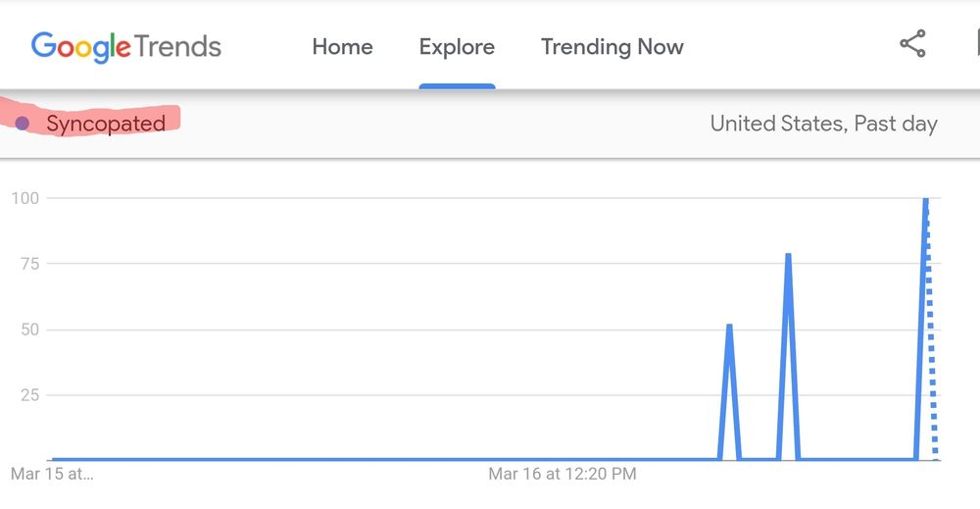Click the 50 y-axis label
The height and width of the screenshot is (509, 980).
(28, 329)
